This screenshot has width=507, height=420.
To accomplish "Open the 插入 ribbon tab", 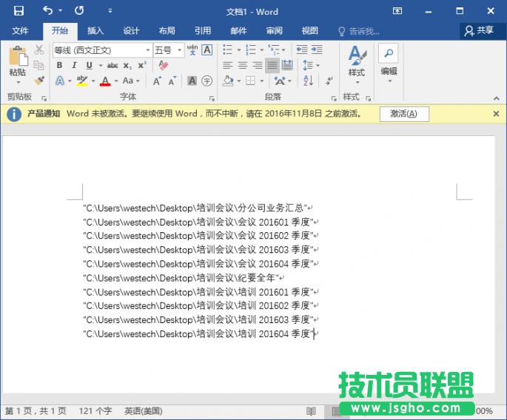I will [x=95, y=31].
